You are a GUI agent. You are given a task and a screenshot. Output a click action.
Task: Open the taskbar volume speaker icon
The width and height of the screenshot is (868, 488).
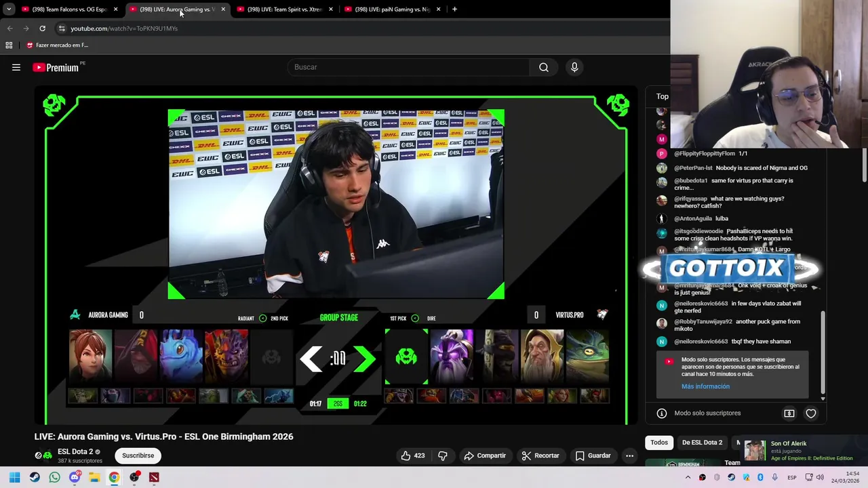click(x=820, y=478)
